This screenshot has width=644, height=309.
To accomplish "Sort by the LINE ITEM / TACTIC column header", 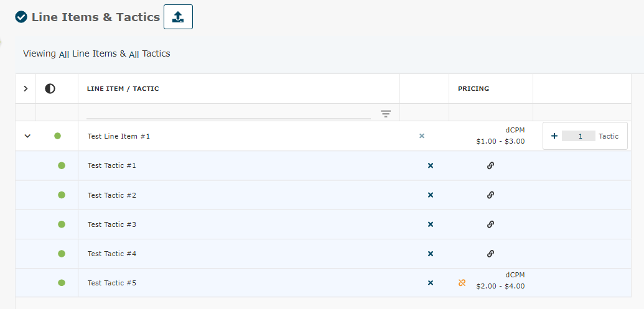I will coord(123,88).
